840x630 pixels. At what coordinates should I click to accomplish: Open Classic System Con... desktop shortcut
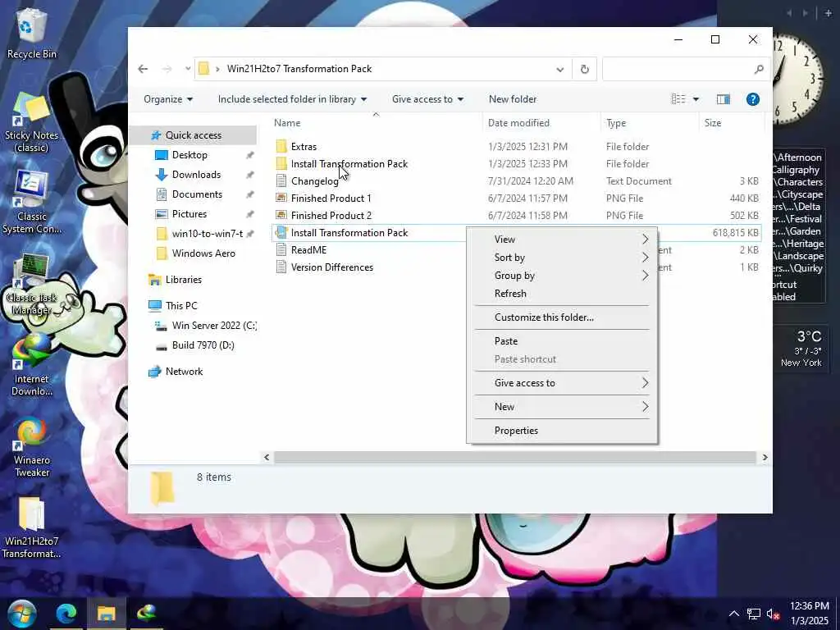tap(31, 203)
